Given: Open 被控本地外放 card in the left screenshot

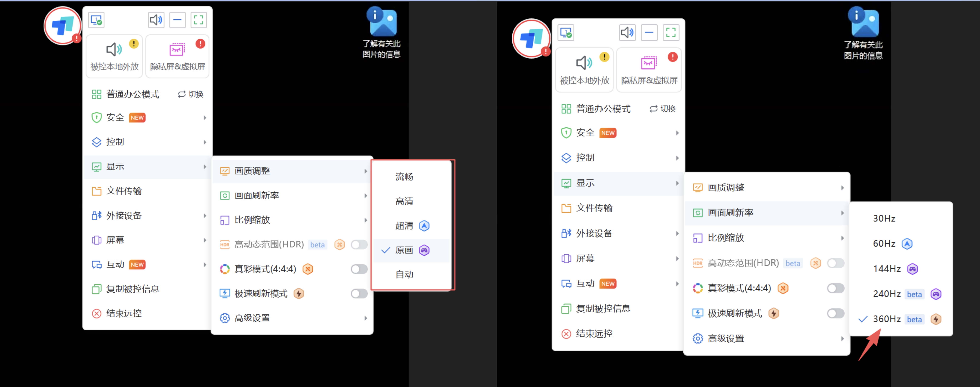Looking at the screenshot, I should coord(115,56).
